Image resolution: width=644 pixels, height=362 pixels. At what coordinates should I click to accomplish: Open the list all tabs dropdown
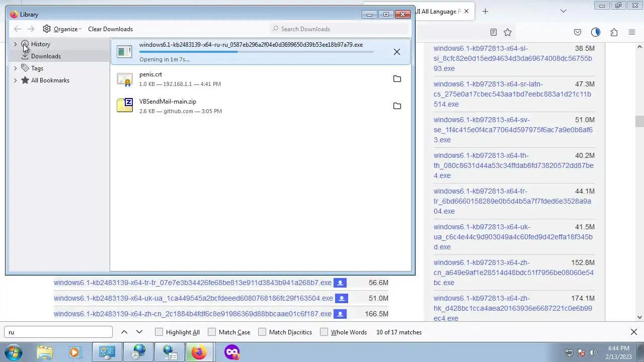[563, 11]
